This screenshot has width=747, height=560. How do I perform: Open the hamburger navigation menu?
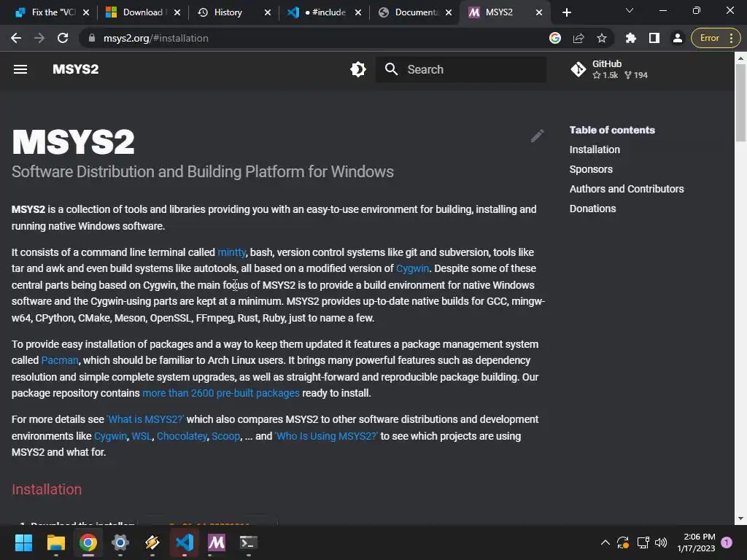(x=20, y=69)
